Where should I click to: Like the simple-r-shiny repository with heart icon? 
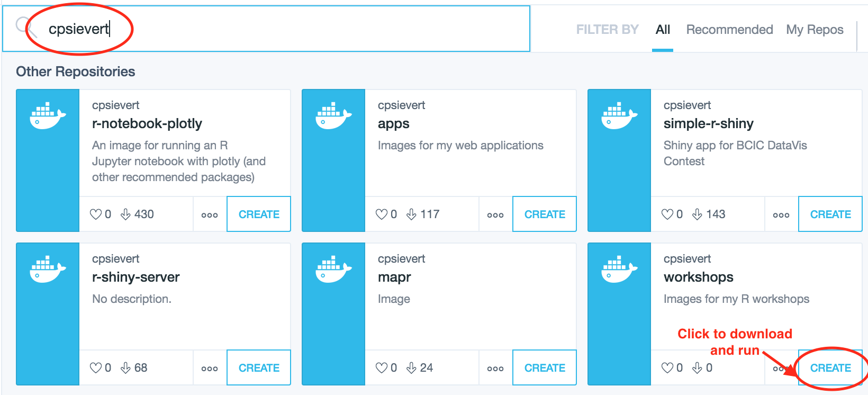[667, 214]
